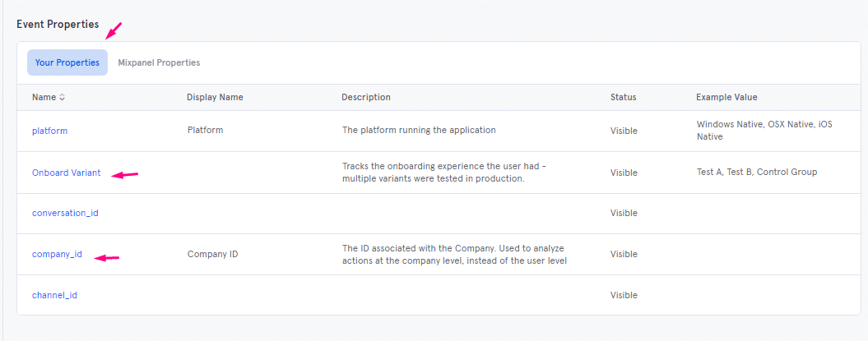
Task: Click the Display Name column header
Action: pyautogui.click(x=215, y=97)
